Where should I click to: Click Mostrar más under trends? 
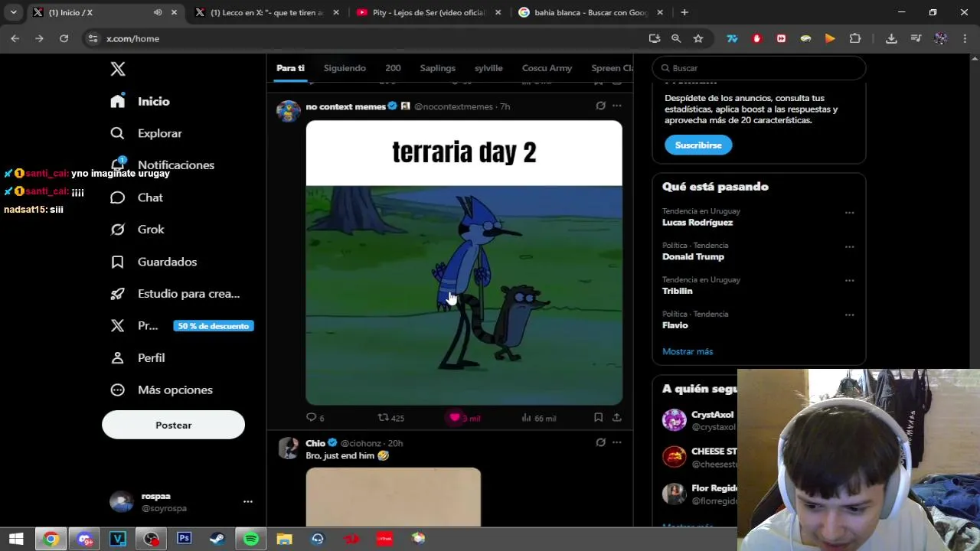click(688, 351)
